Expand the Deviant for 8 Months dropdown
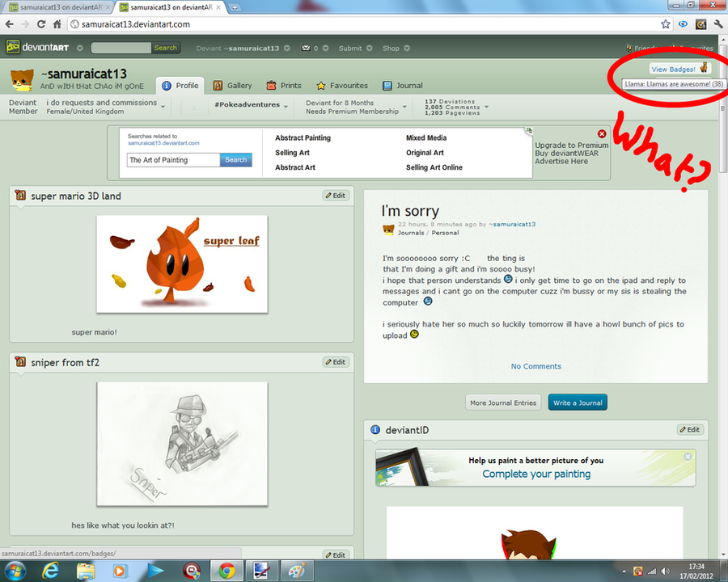 point(404,107)
